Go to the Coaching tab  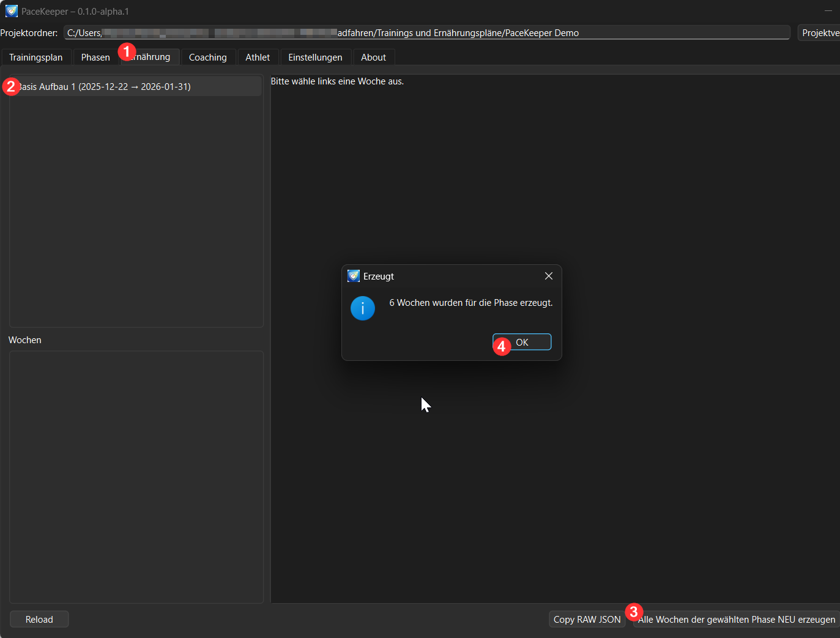pyautogui.click(x=207, y=57)
